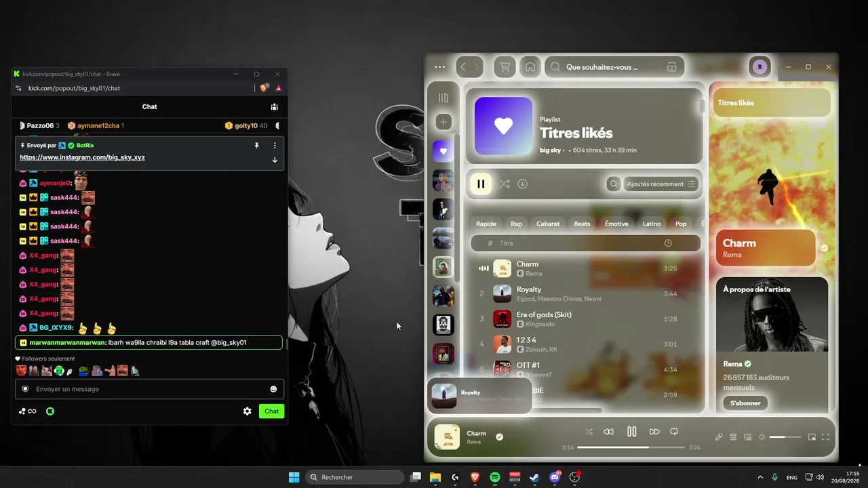Open Liked Songs heart in the library sidebar
This screenshot has width=868, height=488.
[x=443, y=151]
